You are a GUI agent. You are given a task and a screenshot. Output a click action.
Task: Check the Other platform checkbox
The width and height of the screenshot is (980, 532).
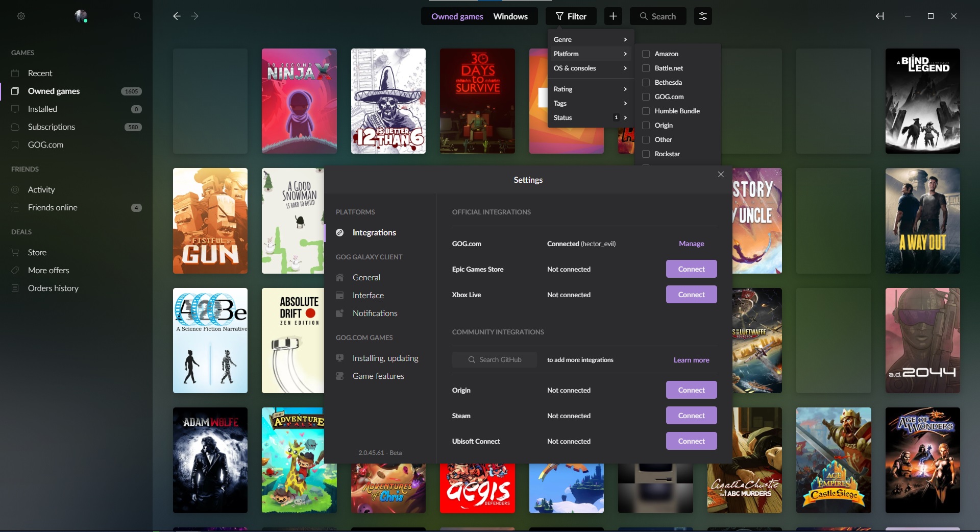tap(646, 139)
